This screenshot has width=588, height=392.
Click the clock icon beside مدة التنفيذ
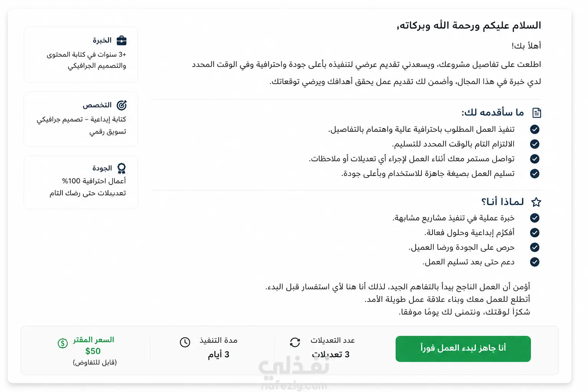pyautogui.click(x=185, y=342)
